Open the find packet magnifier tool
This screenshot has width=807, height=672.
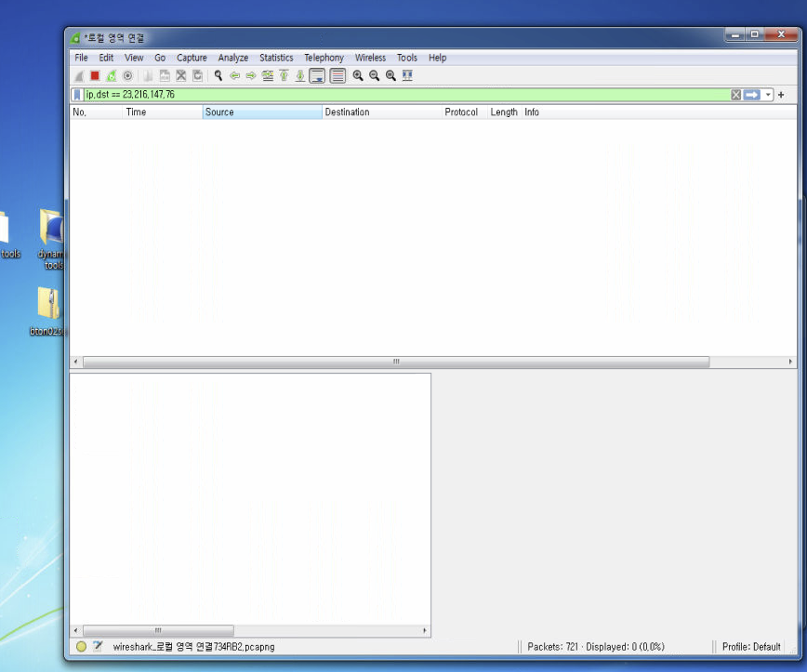[x=218, y=76]
